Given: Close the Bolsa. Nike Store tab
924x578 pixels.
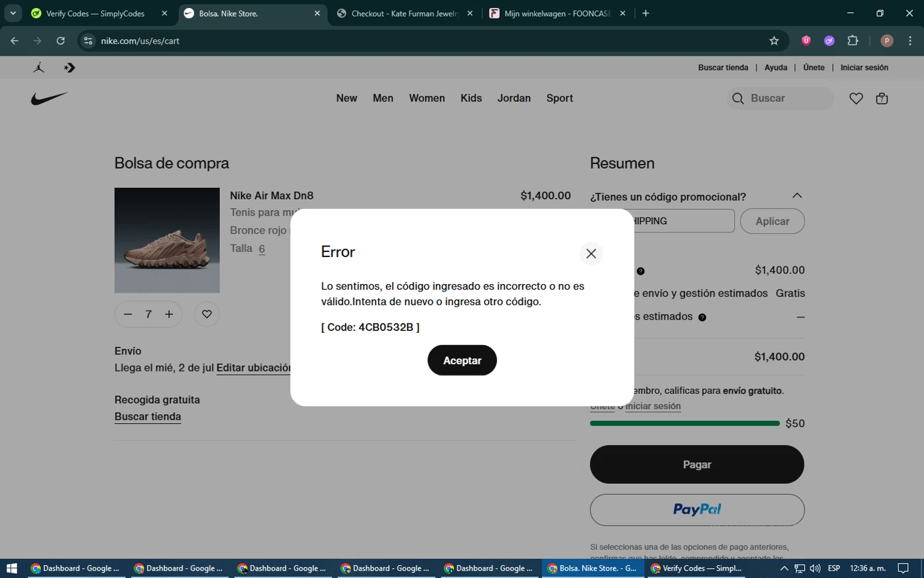Looking at the screenshot, I should coord(317,14).
